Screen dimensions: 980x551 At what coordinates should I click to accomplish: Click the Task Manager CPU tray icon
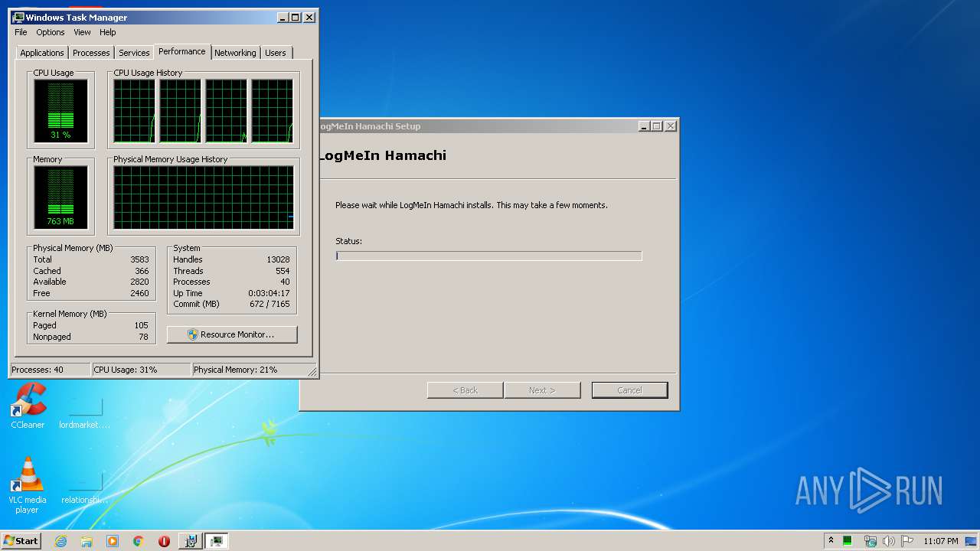coord(848,541)
